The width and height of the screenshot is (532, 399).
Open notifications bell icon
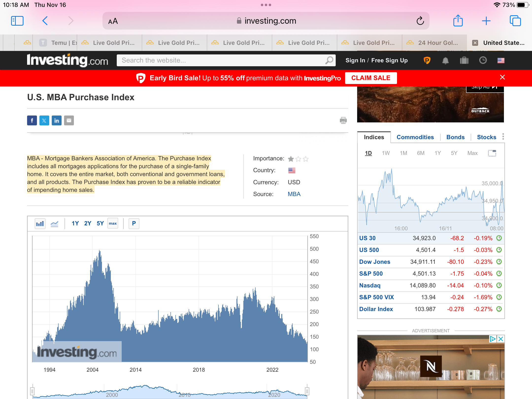pyautogui.click(x=445, y=60)
